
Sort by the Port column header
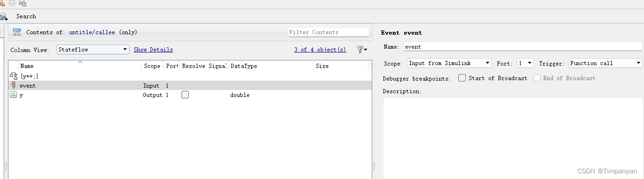172,66
